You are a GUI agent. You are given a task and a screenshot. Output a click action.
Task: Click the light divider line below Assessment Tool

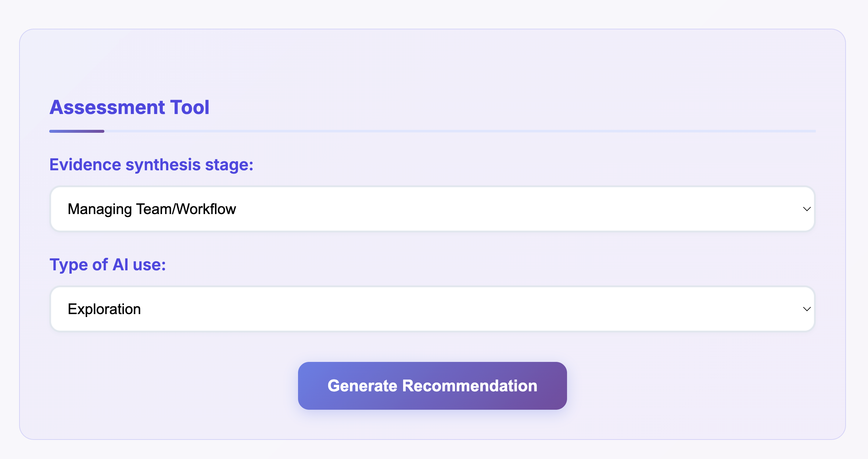coord(459,131)
